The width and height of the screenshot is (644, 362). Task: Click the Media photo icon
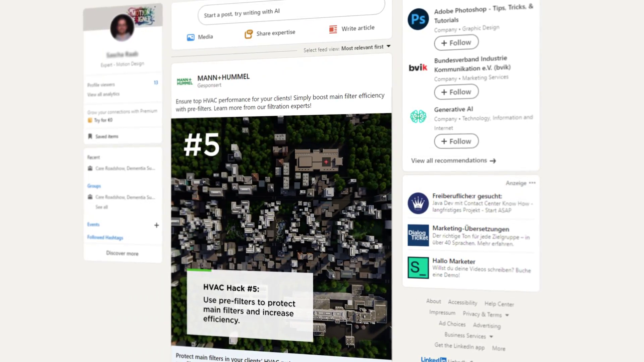[191, 38]
